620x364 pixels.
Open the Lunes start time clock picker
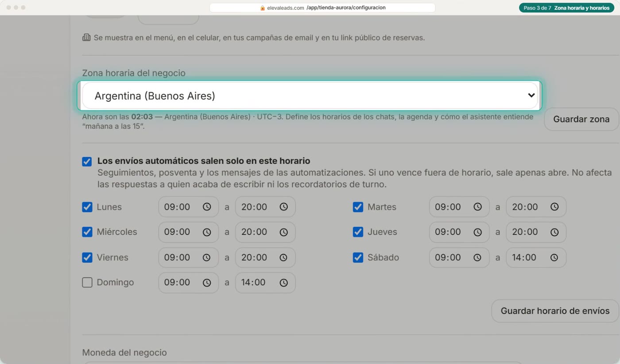coord(207,207)
